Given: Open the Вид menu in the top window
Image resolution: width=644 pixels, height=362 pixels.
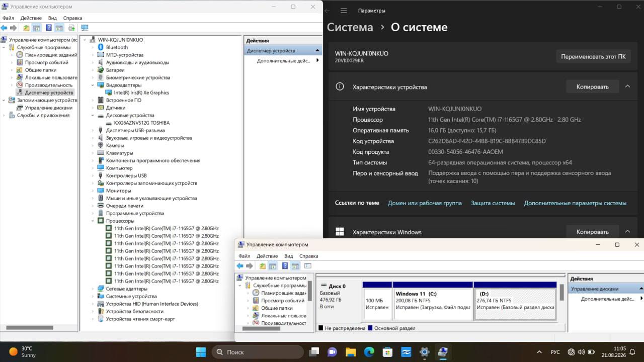Looking at the screenshot, I should tap(52, 18).
